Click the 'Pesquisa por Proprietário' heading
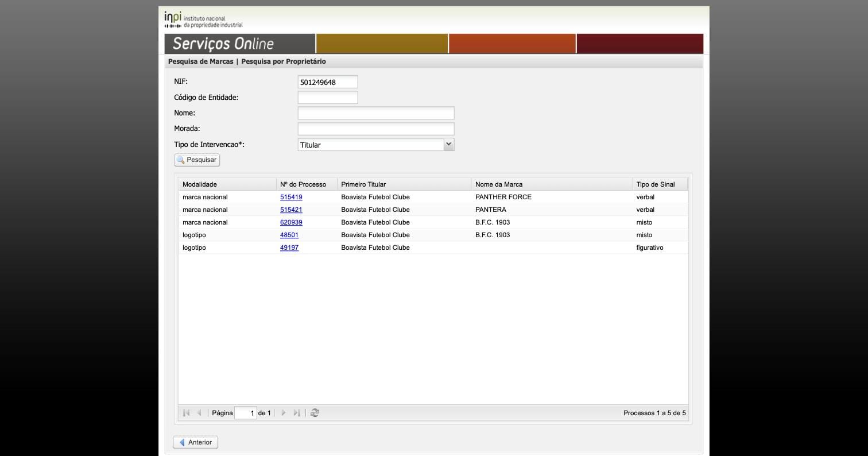The height and width of the screenshot is (456, 868). coord(284,61)
